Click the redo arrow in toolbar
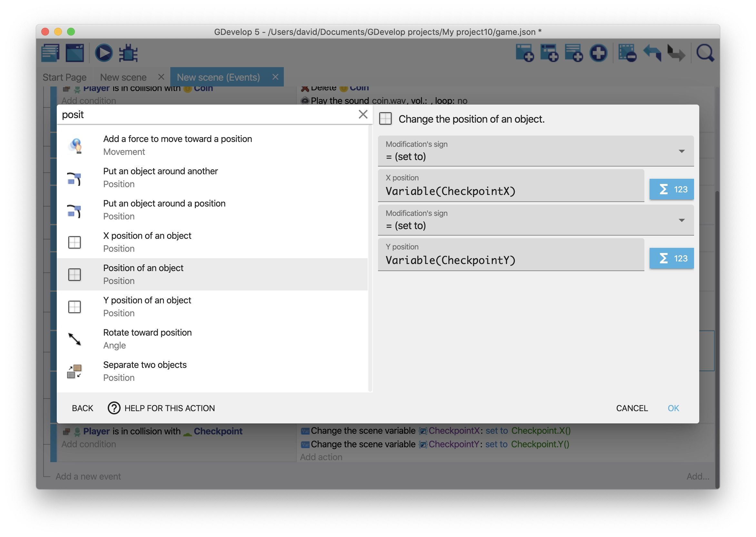Screen dimensions: 756x537 click(x=676, y=53)
